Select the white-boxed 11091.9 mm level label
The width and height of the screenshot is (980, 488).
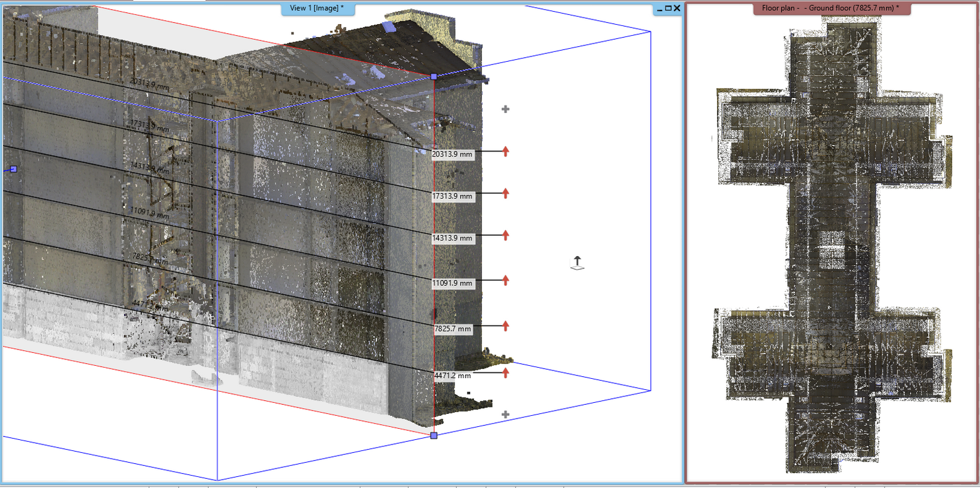coord(453,283)
